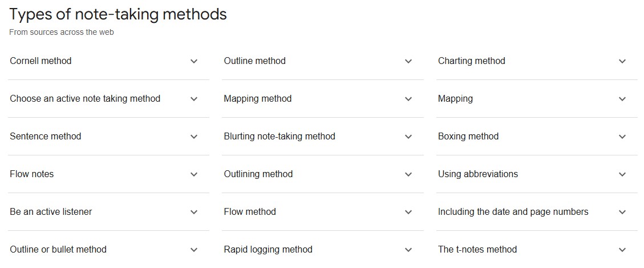
Task: Click the chevron next to Mapping method
Action: [408, 99]
